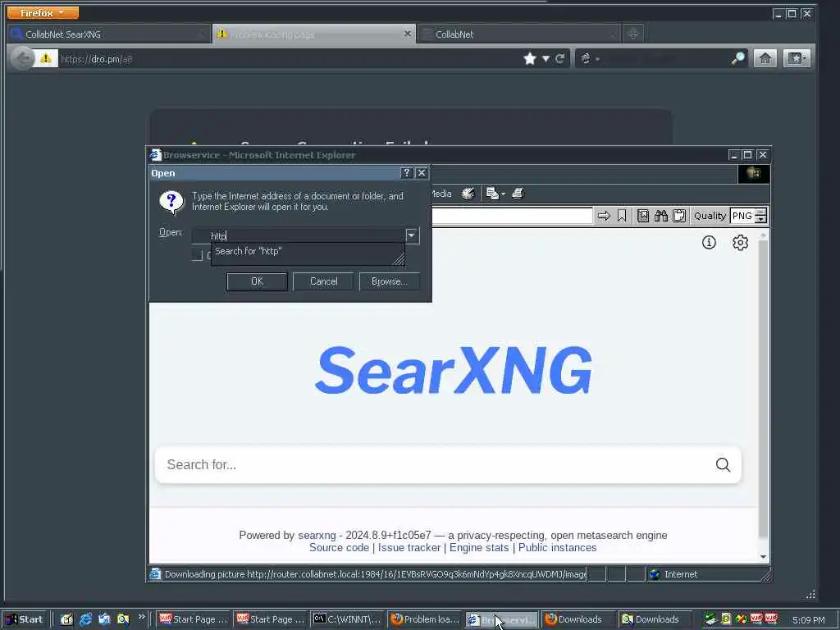The width and height of the screenshot is (840, 630).
Task: Switch to the plain CollabNet tab in Firefox
Action: coord(518,34)
